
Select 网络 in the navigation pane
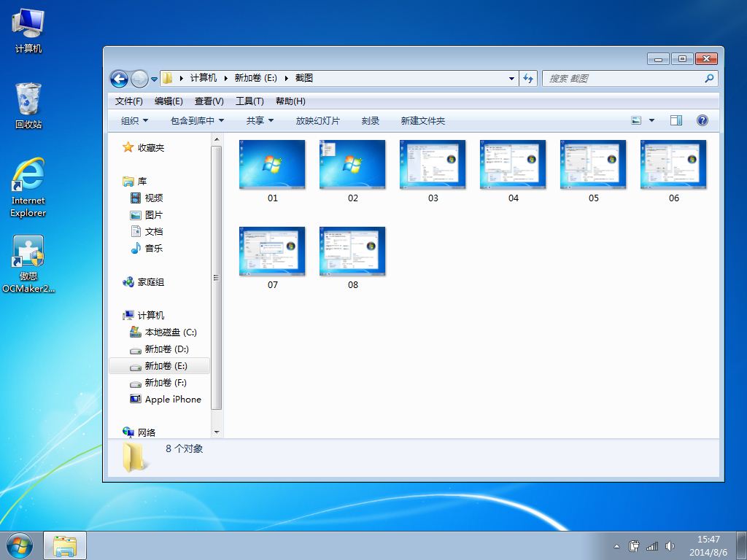(x=146, y=432)
